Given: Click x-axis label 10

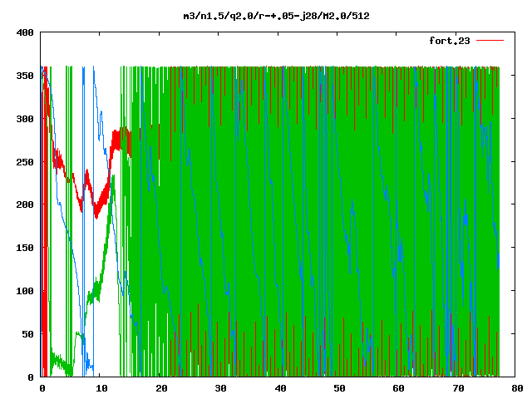Looking at the screenshot, I should pyautogui.click(x=101, y=388).
